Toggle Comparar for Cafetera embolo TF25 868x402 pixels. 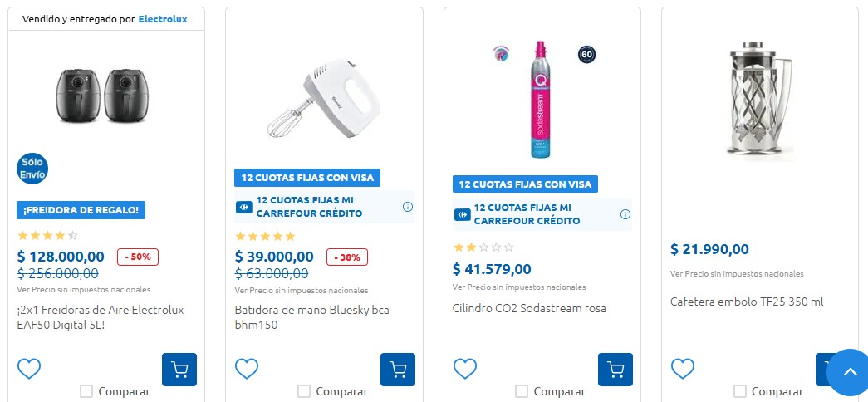[x=739, y=391]
